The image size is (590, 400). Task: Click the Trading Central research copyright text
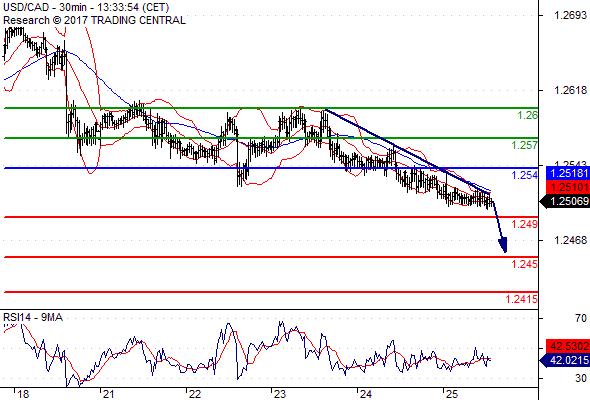click(x=94, y=20)
